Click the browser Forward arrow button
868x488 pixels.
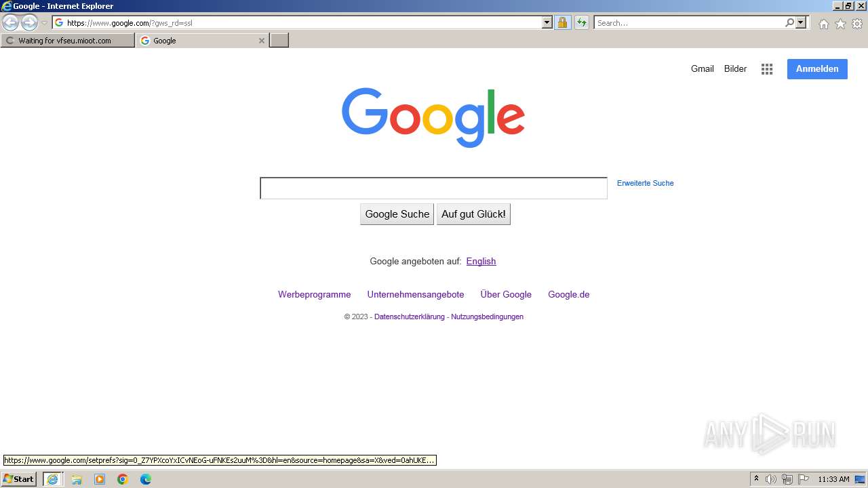click(x=29, y=23)
